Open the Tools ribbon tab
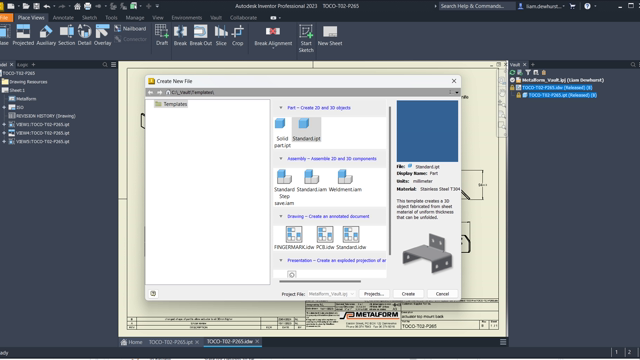Image resolution: width=640 pixels, height=360 pixels. (x=111, y=18)
